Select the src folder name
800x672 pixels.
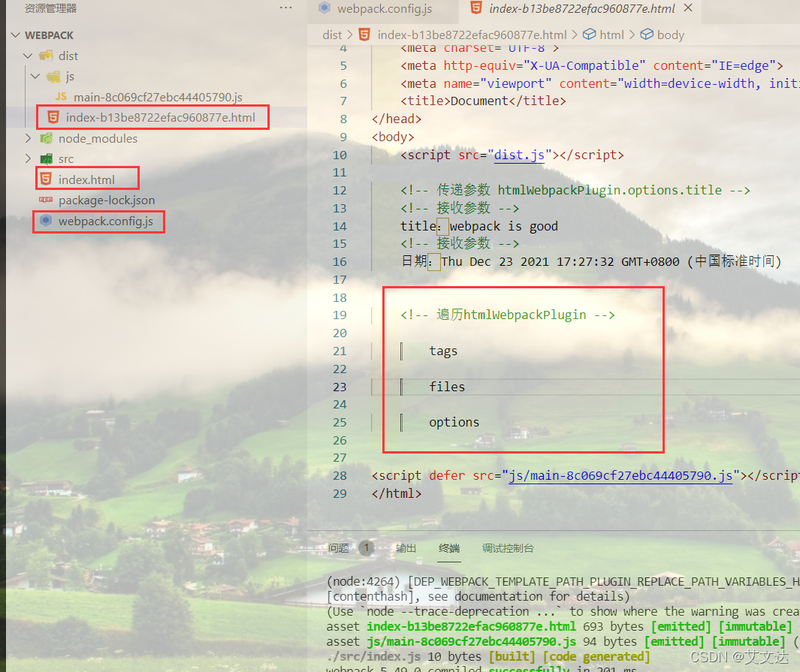click(x=66, y=159)
